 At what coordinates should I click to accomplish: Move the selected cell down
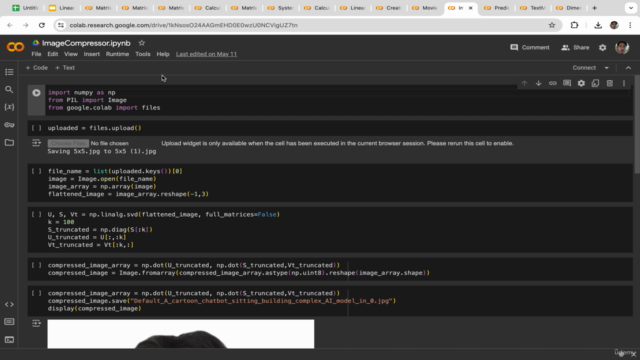coord(538,83)
